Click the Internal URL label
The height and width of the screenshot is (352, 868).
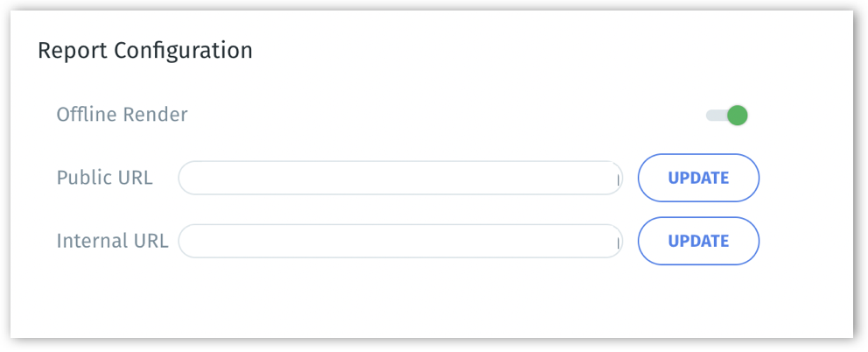(112, 241)
